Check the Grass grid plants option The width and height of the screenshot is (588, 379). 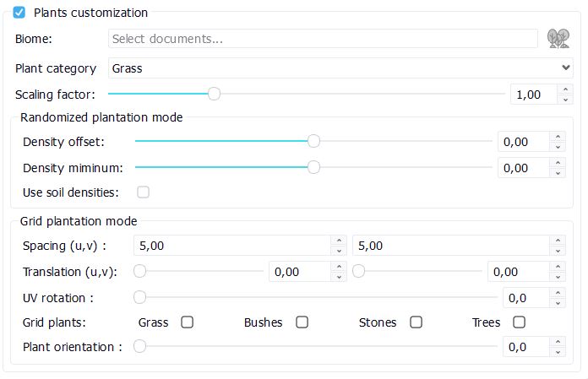coord(188,322)
